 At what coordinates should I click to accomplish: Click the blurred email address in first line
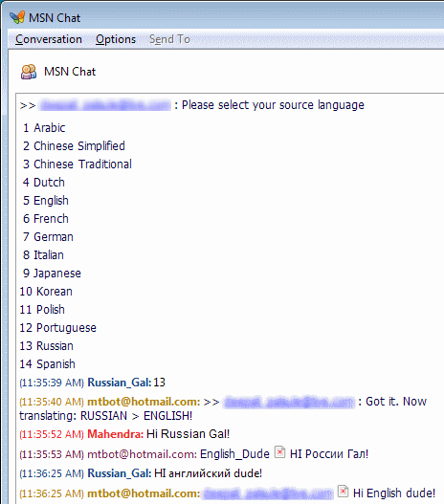tap(104, 105)
